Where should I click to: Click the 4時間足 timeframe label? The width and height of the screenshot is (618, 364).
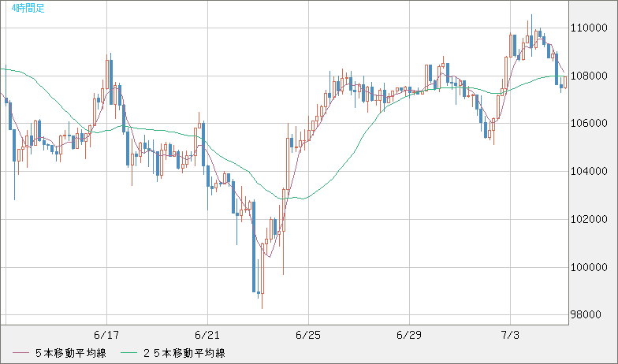(28, 8)
